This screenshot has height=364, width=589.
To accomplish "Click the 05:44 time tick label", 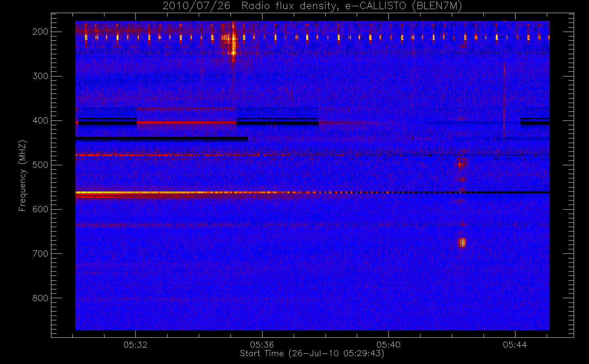I will coord(515,345).
